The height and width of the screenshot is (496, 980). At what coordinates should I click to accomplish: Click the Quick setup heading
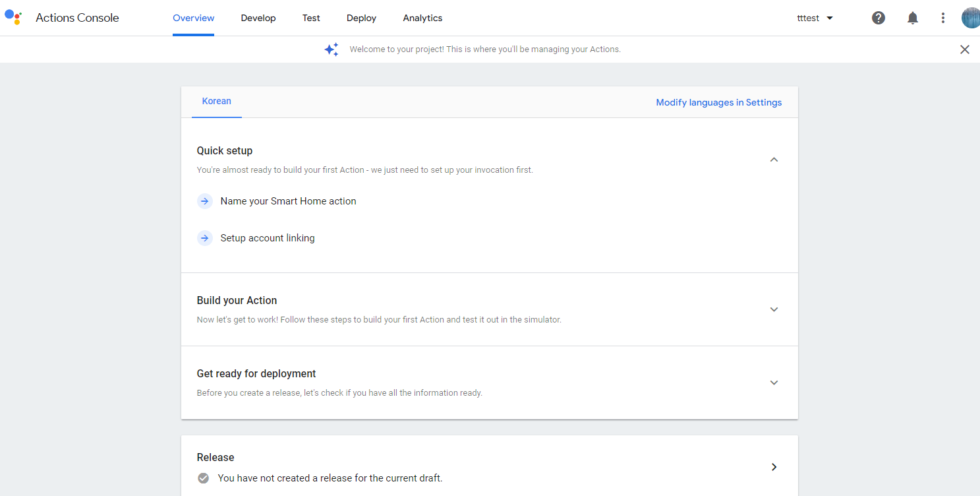pyautogui.click(x=225, y=150)
